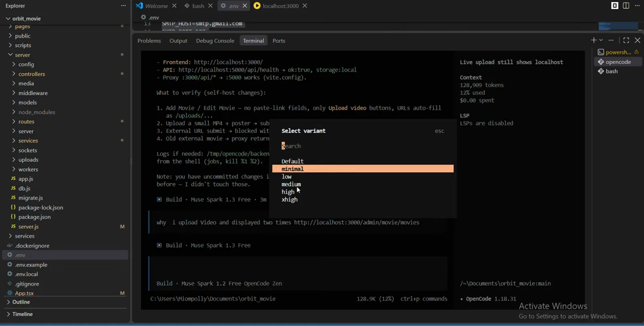The height and width of the screenshot is (326, 644).
Task: Open the Debug Console tab
Action: pyautogui.click(x=215, y=41)
